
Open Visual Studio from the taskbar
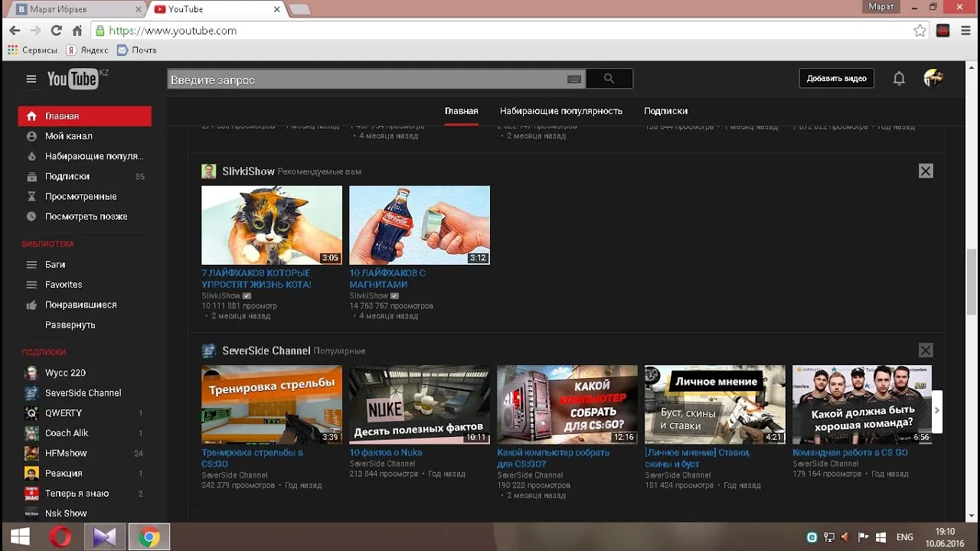pos(105,536)
